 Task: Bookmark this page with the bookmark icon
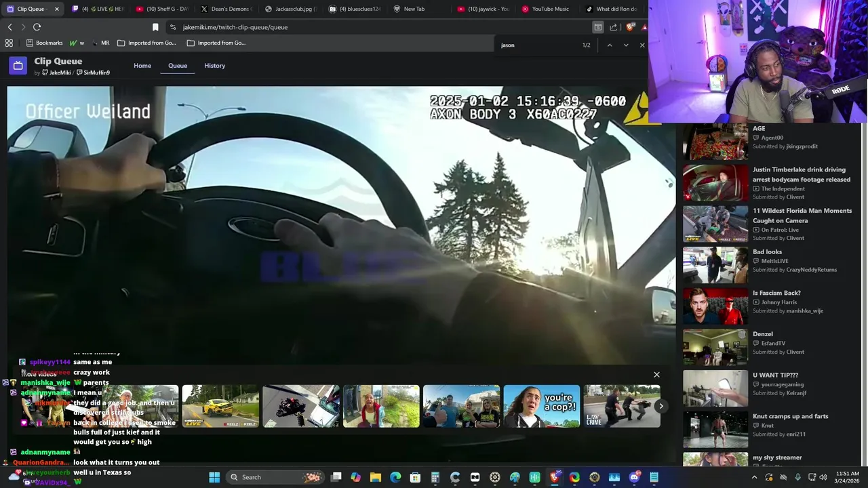coord(155,27)
